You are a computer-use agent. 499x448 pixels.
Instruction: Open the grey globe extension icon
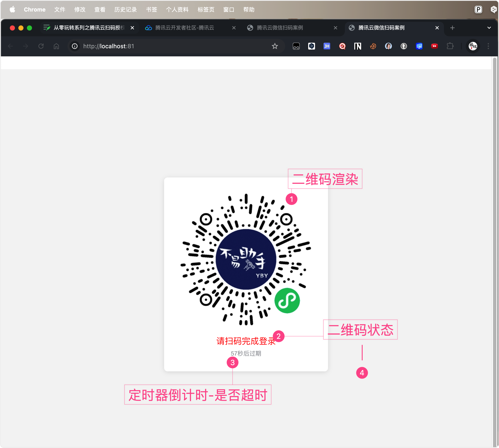(404, 46)
